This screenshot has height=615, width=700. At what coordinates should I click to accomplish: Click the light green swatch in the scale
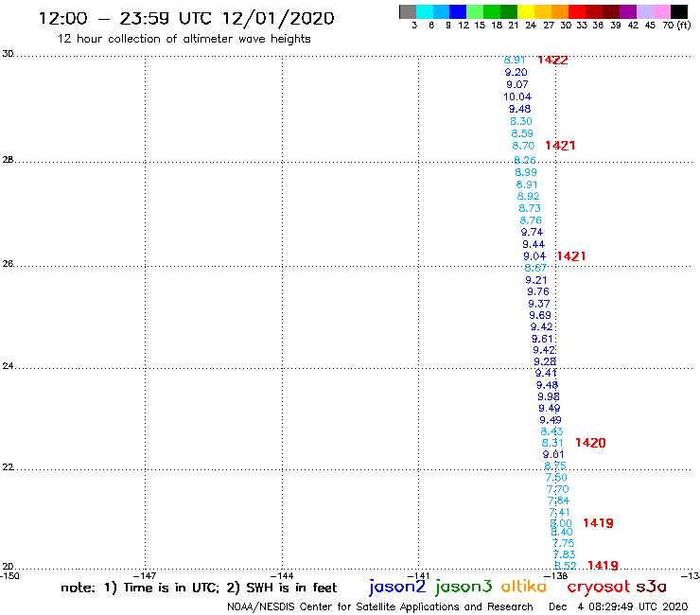[475, 11]
